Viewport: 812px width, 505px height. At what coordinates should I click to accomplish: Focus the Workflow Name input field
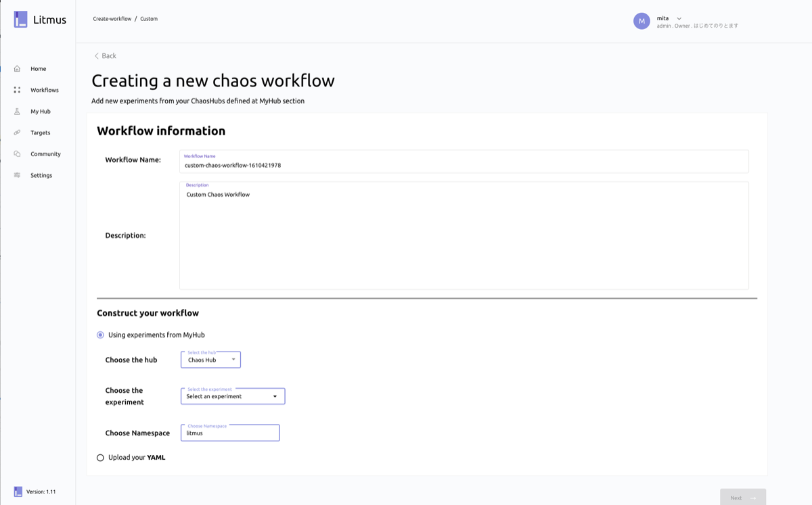(x=464, y=165)
